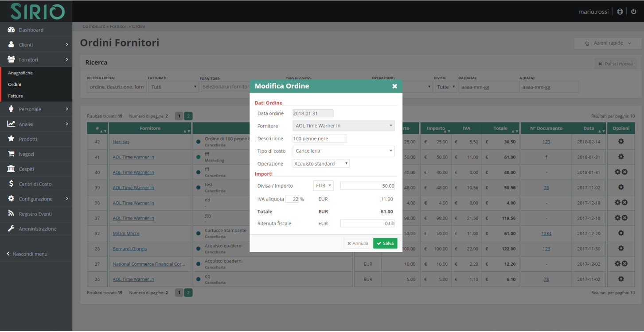This screenshot has width=644, height=332.
Task: Select Fatture in the Fornitori submenu
Action: point(16,96)
